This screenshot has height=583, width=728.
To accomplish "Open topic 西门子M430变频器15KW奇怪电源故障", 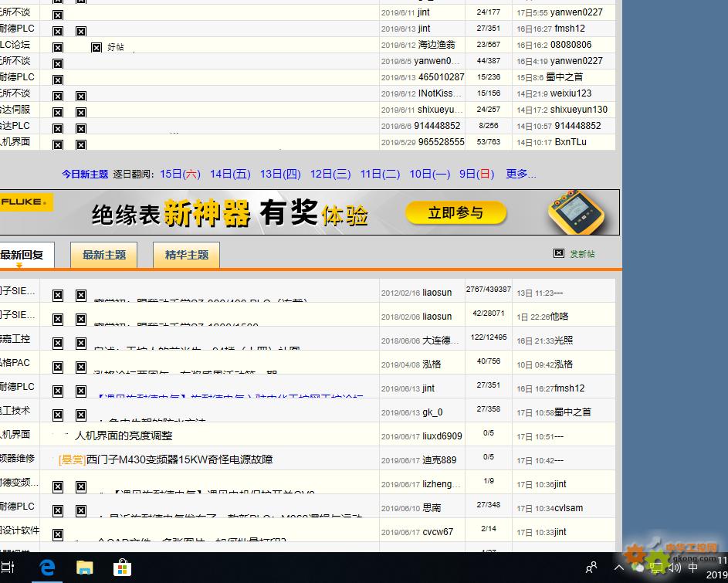I will [179, 460].
